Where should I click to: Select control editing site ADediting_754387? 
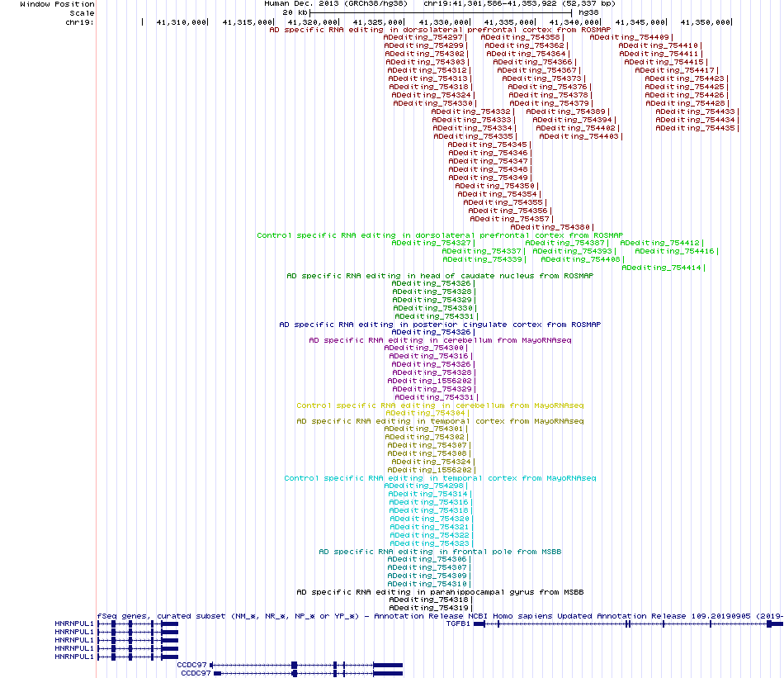point(567,243)
